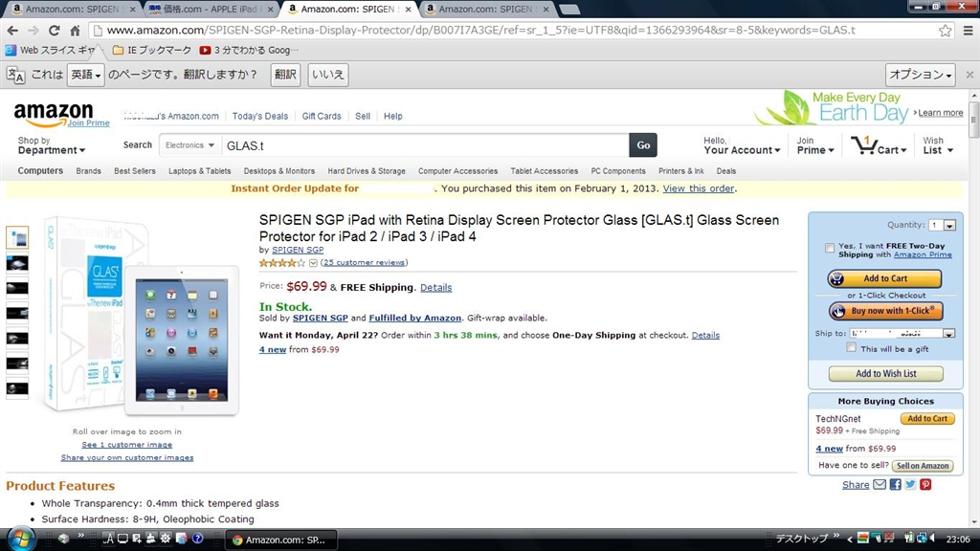Add the screen protector to cart

885,278
